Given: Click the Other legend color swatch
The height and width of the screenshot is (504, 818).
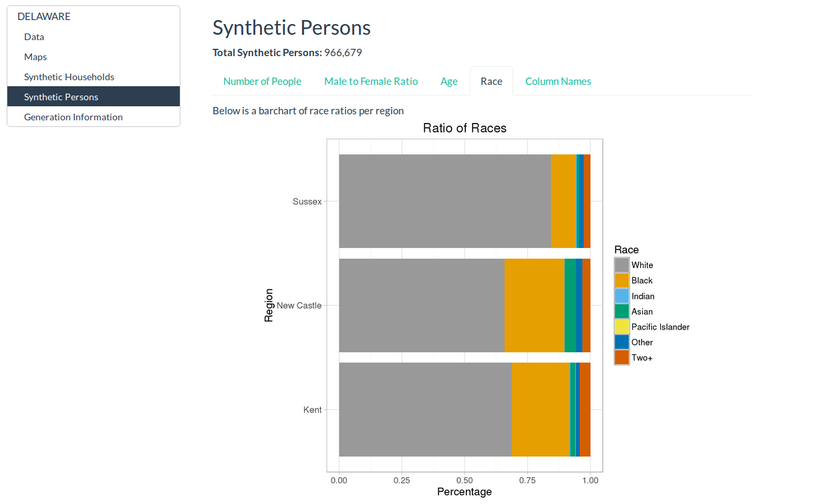Looking at the screenshot, I should pyautogui.click(x=622, y=342).
